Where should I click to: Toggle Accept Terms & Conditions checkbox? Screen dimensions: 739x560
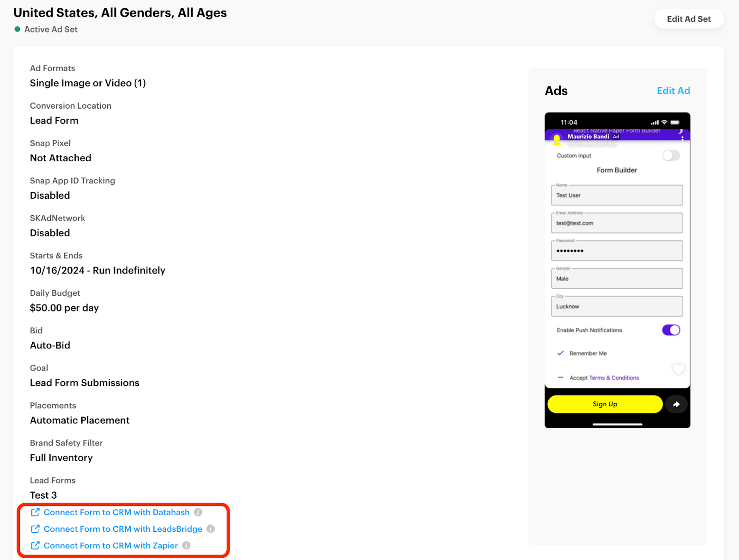tap(560, 377)
